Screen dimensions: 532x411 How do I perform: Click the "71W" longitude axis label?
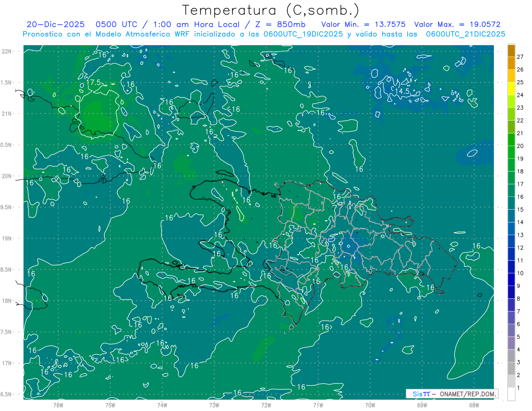pos(317,405)
